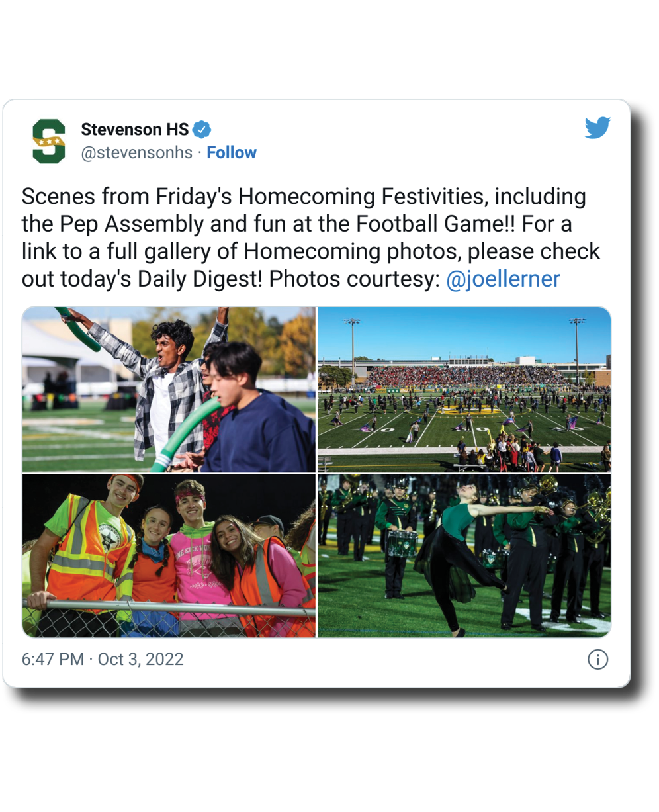Image resolution: width=659 pixels, height=812 pixels.
Task: Open the tweet info icon
Action: [x=597, y=659]
